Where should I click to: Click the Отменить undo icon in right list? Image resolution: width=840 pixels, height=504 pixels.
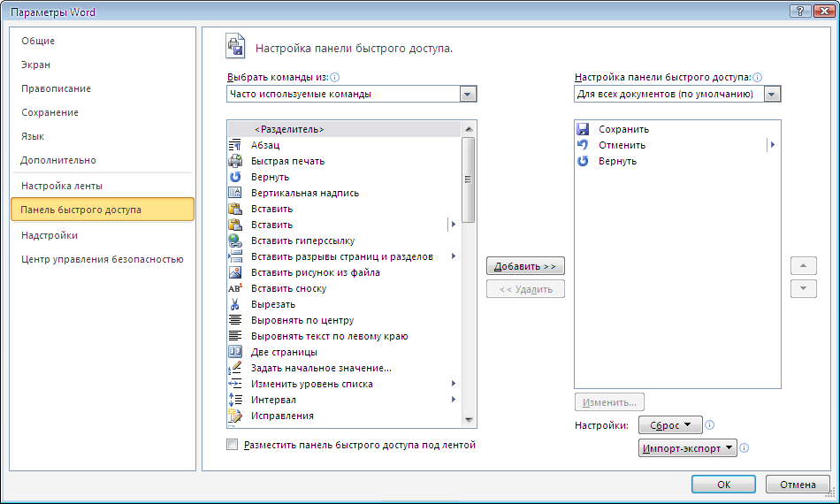583,145
